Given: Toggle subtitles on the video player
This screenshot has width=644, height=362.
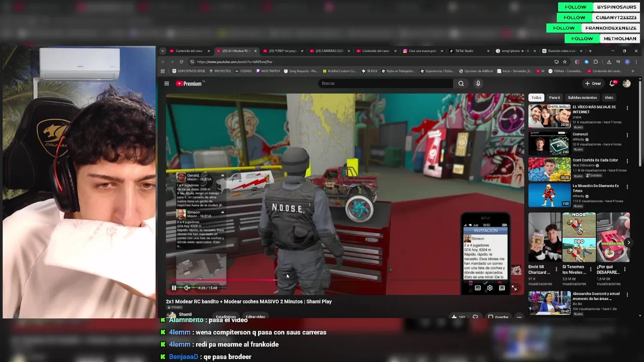Looking at the screenshot, I should tap(477, 288).
